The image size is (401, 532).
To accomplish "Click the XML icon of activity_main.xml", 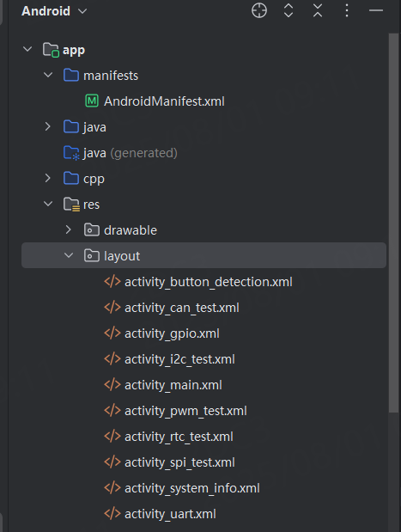I will (112, 384).
